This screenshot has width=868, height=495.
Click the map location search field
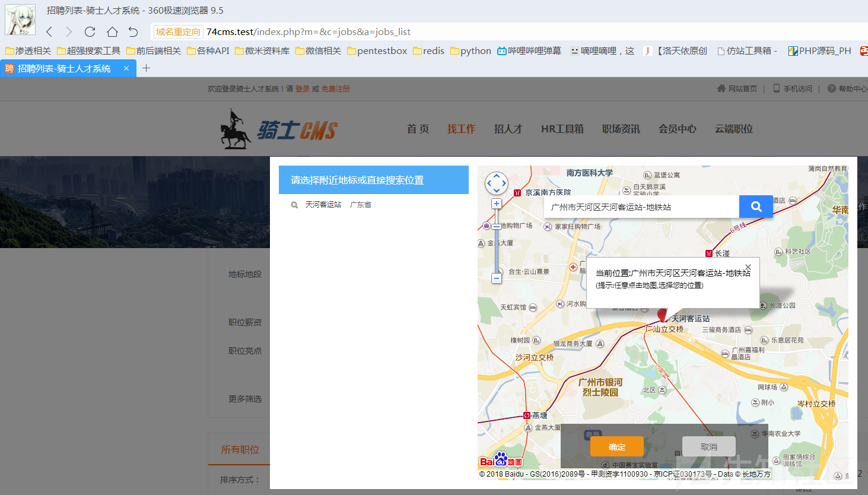coord(641,207)
